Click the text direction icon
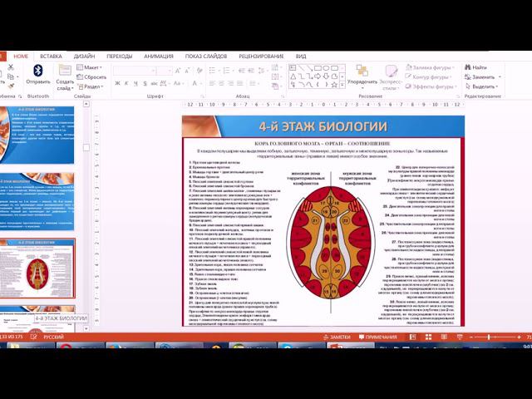Viewport: 532px width, 399px height. (x=275, y=67)
